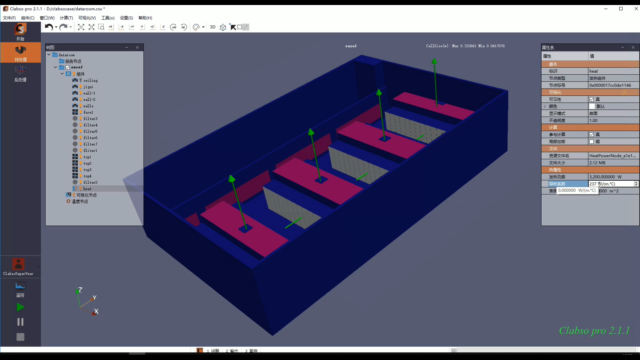Stop the simulation with square button

pos(20,337)
